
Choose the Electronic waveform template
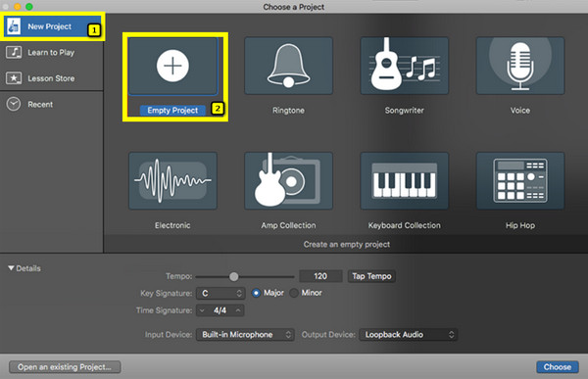click(172, 181)
